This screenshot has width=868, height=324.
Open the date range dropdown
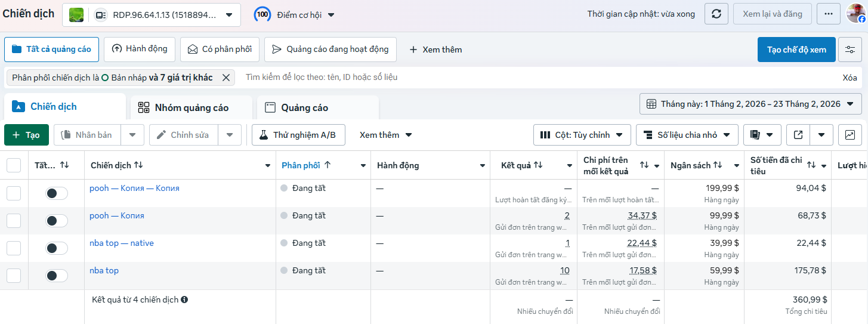tap(750, 104)
